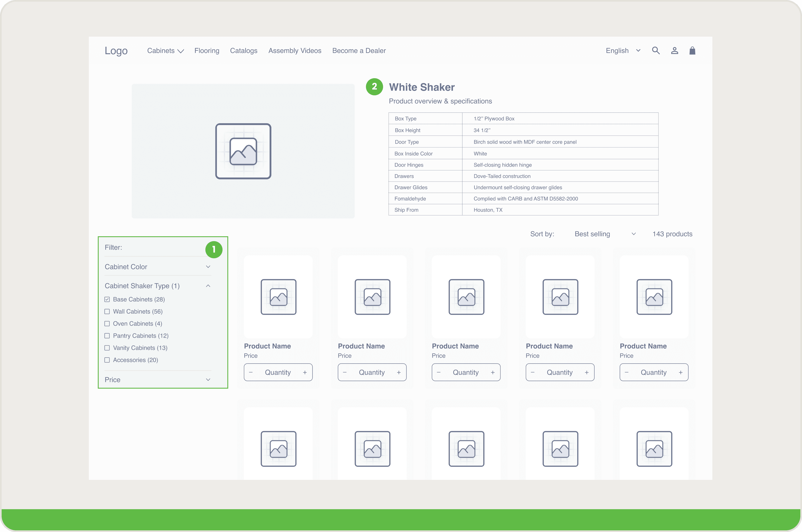Click the large White Shaker image placeholder
The height and width of the screenshot is (532, 802).
tap(243, 151)
